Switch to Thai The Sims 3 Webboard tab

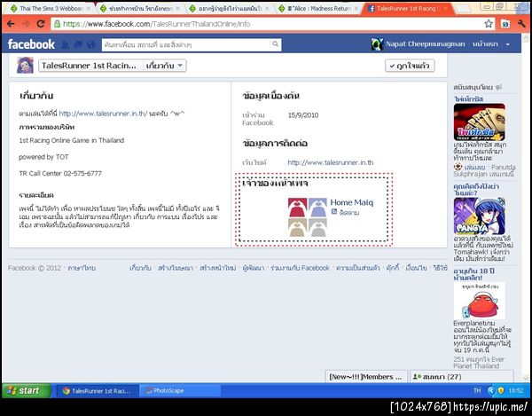coord(50,9)
